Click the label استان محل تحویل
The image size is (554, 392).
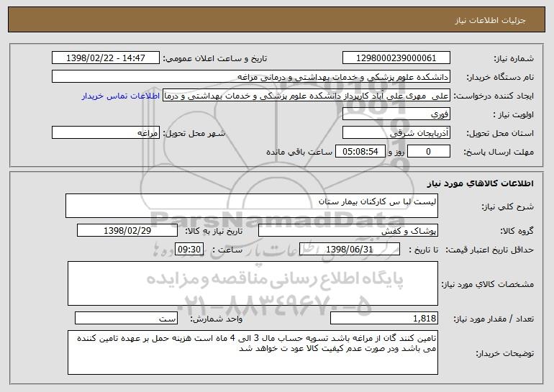tap(500, 134)
